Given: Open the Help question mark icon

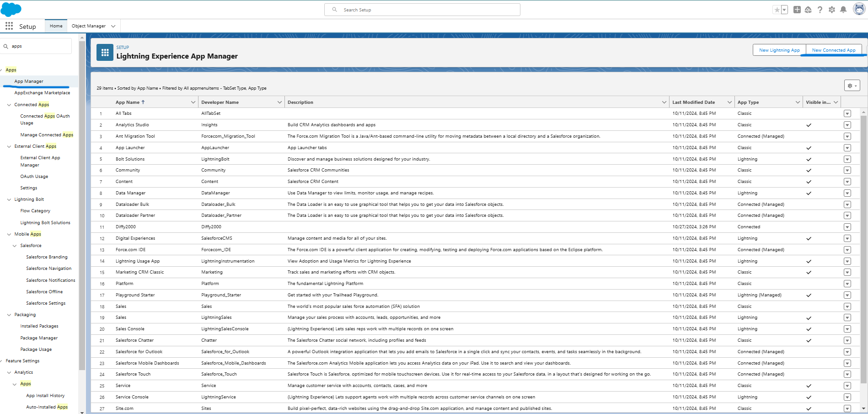Looking at the screenshot, I should coord(820,10).
